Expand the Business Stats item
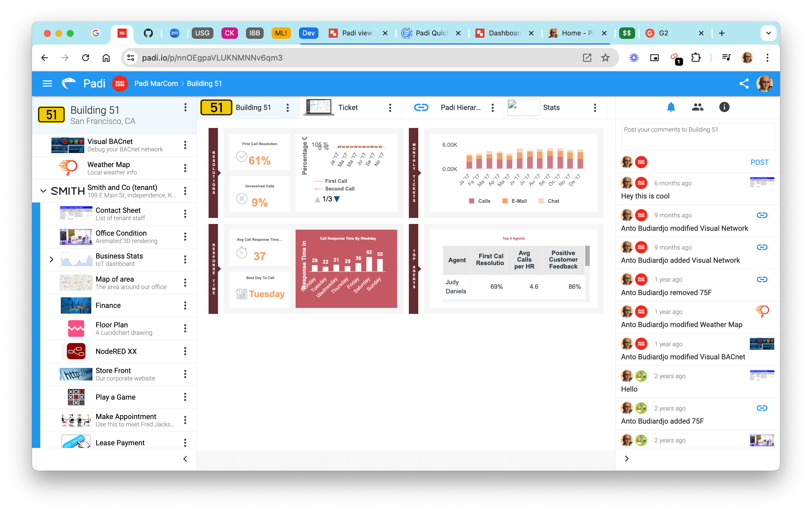The width and height of the screenshot is (812, 513). [x=51, y=260]
